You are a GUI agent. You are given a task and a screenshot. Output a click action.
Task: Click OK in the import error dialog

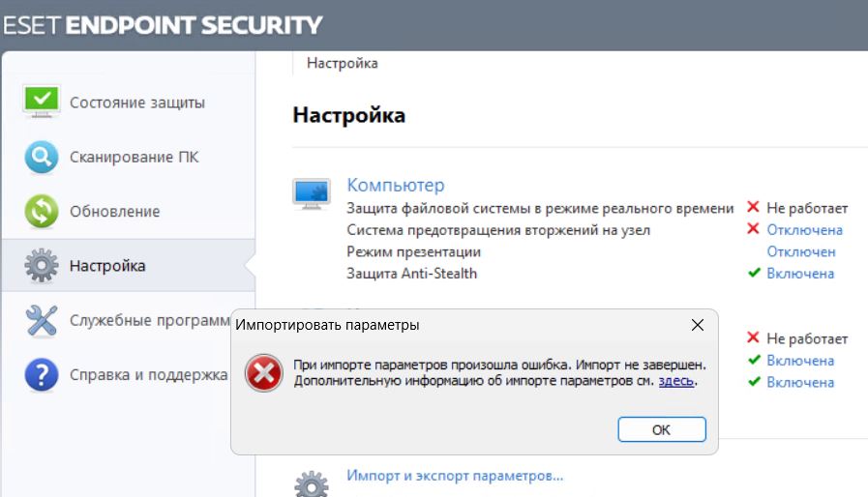pyautogui.click(x=662, y=429)
